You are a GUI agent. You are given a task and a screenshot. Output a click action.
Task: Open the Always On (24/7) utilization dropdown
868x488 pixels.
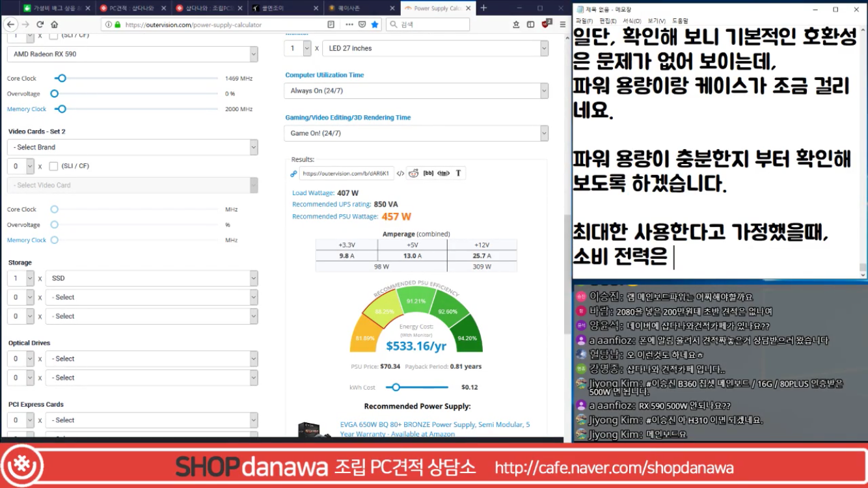416,90
